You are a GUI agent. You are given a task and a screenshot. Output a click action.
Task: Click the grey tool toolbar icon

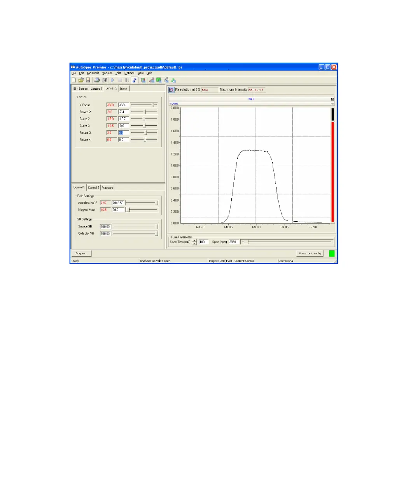pyautogui.click(x=166, y=80)
